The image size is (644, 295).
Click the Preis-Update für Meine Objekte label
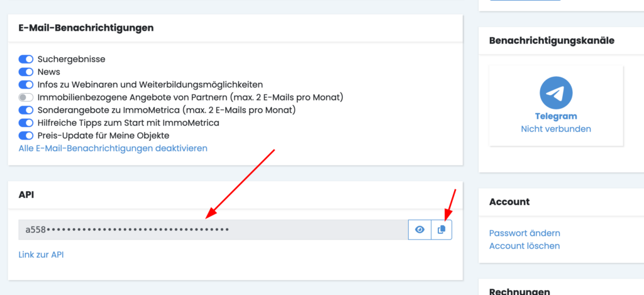pos(103,135)
